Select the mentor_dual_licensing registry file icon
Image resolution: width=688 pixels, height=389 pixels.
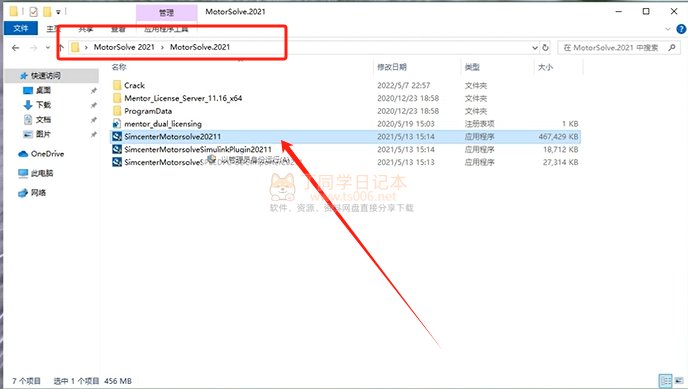117,124
